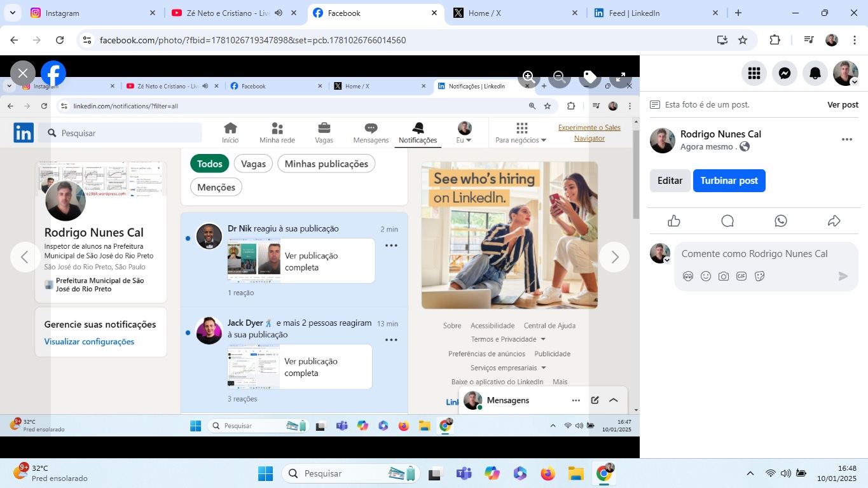Open a new Chrome tab

(x=738, y=13)
